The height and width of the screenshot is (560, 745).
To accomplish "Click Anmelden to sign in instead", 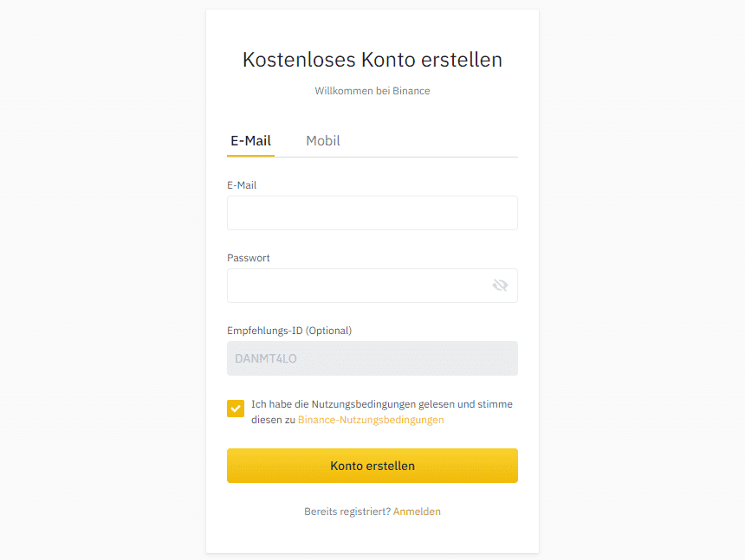I will (417, 511).
